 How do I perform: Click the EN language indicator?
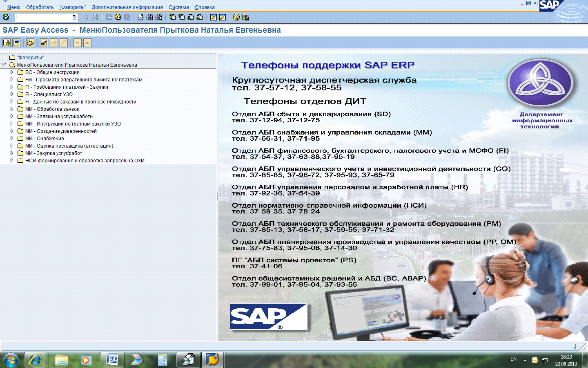tap(513, 359)
